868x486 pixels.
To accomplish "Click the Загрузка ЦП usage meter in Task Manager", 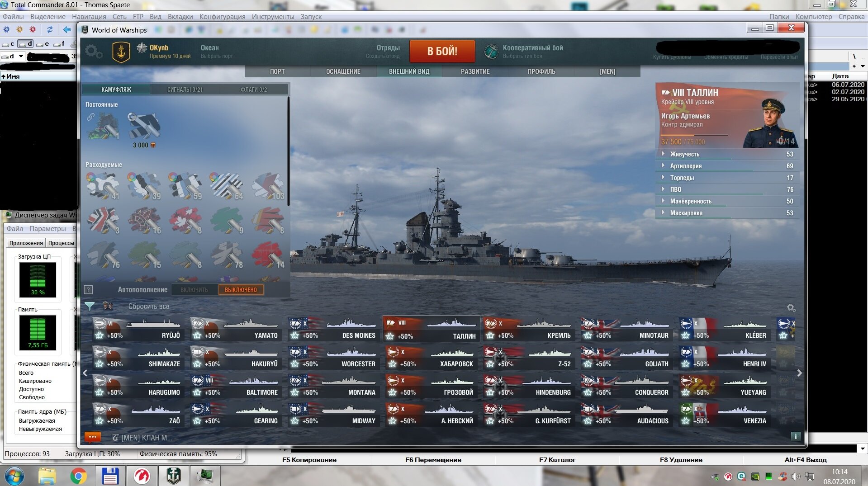I will click(38, 280).
